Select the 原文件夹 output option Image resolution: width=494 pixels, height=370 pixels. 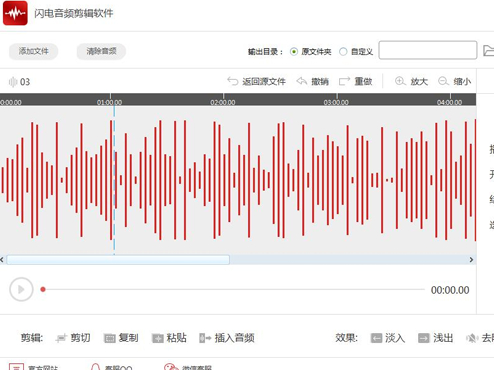(x=311, y=52)
